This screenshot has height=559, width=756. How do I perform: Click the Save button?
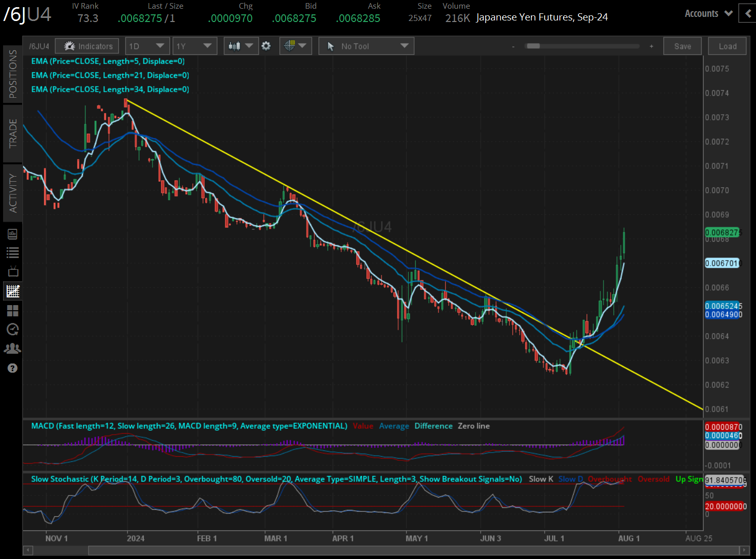pyautogui.click(x=682, y=46)
